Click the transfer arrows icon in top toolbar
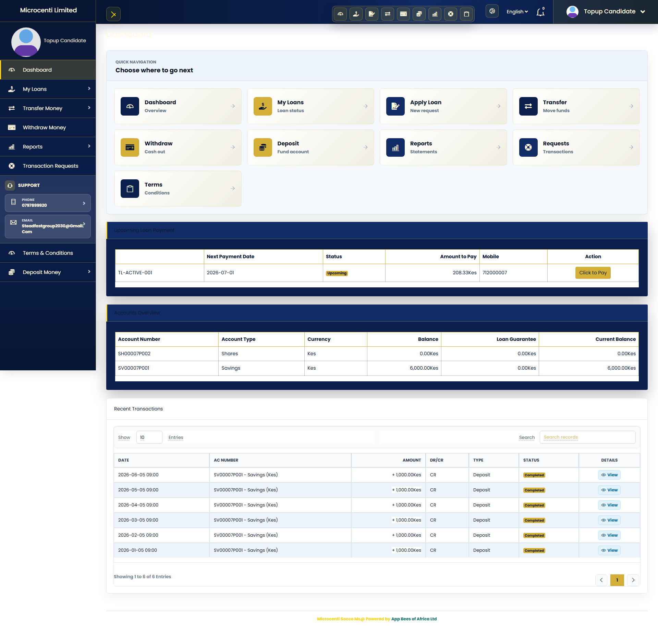Image resolution: width=658 pixels, height=644 pixels. 388,14
